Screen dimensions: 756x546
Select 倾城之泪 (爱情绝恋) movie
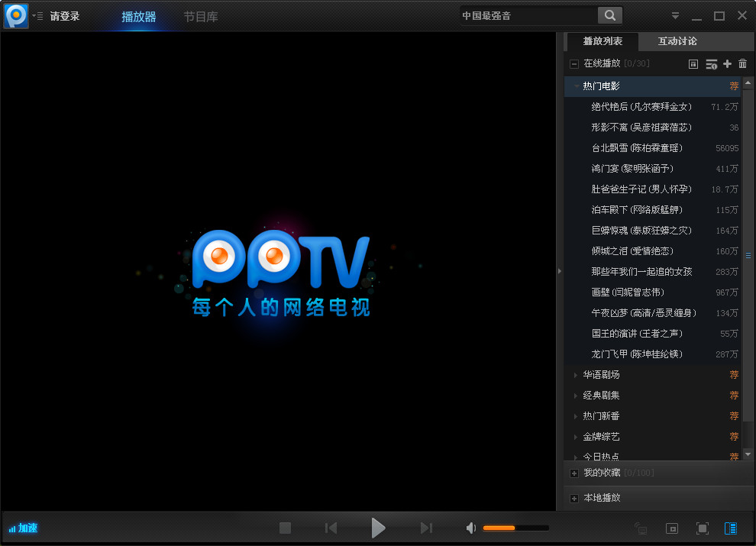654,251
